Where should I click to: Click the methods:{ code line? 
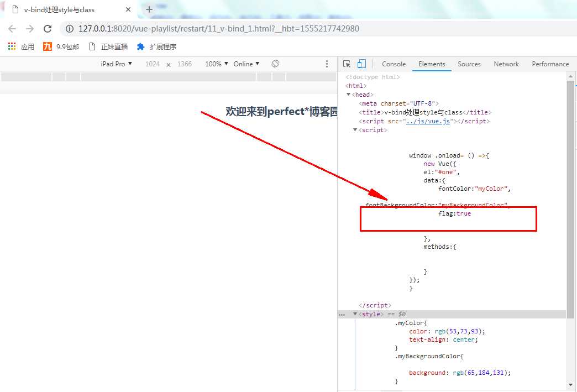click(440, 247)
